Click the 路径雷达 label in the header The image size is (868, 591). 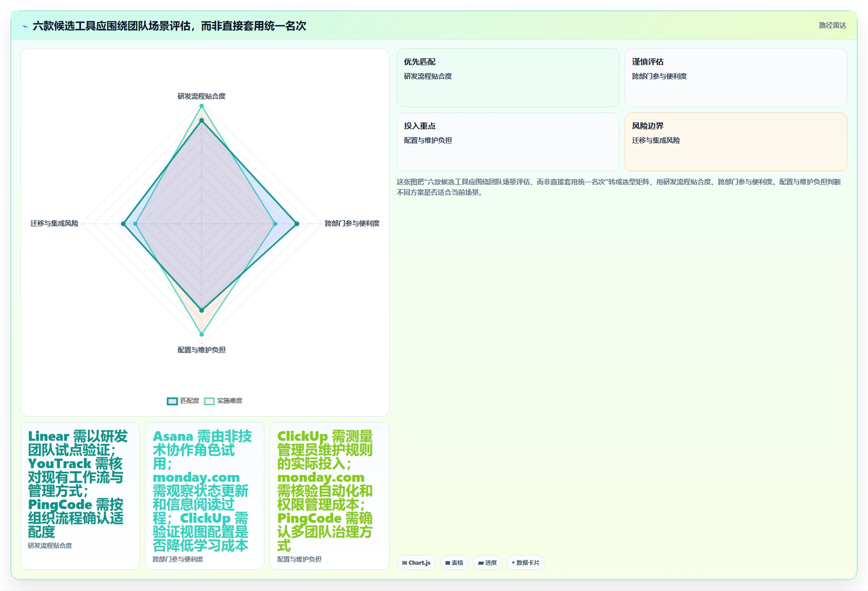point(832,25)
